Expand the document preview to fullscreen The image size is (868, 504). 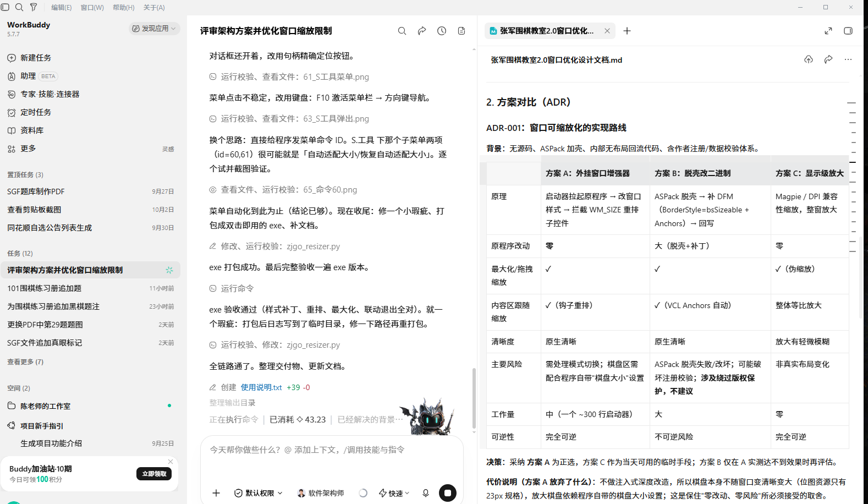click(828, 31)
